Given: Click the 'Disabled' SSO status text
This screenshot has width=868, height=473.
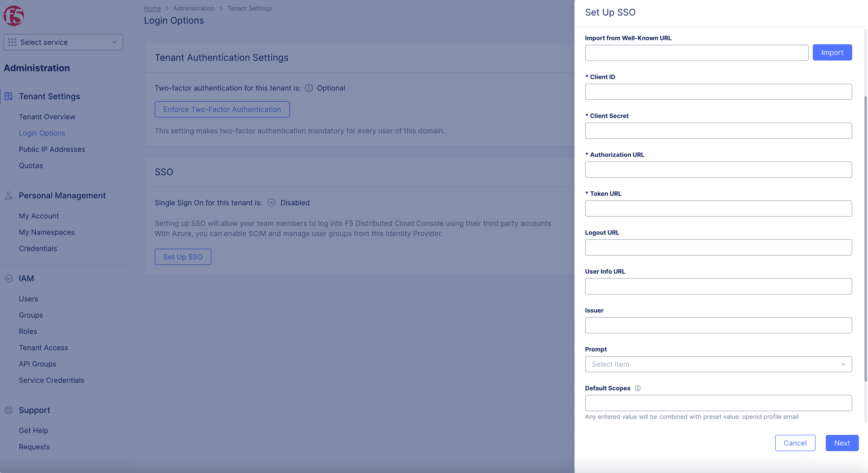Looking at the screenshot, I should [x=295, y=202].
